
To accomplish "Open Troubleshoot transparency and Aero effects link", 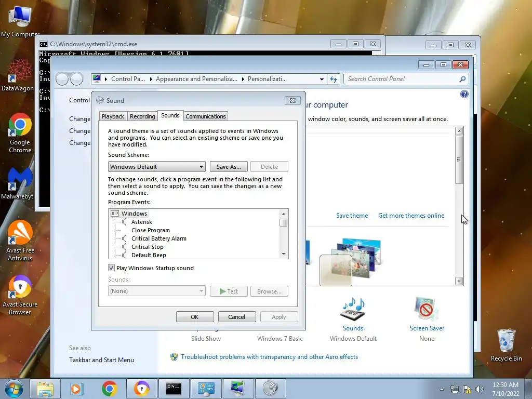I will point(269,357).
